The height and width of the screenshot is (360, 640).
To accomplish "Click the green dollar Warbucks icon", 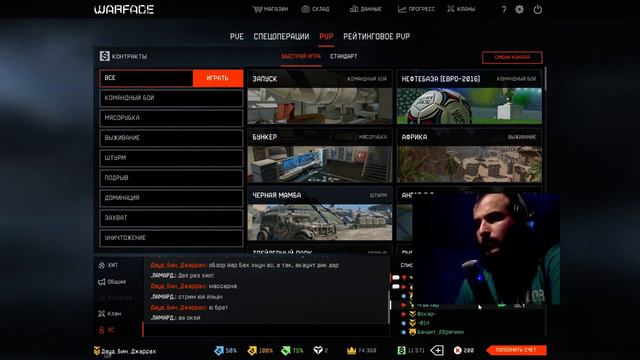I will (401, 350).
